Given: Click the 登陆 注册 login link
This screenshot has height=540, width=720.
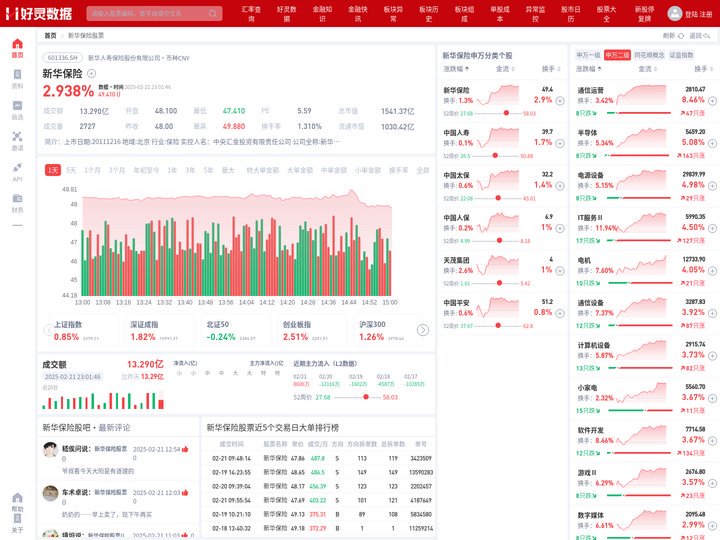Looking at the screenshot, I should point(698,14).
